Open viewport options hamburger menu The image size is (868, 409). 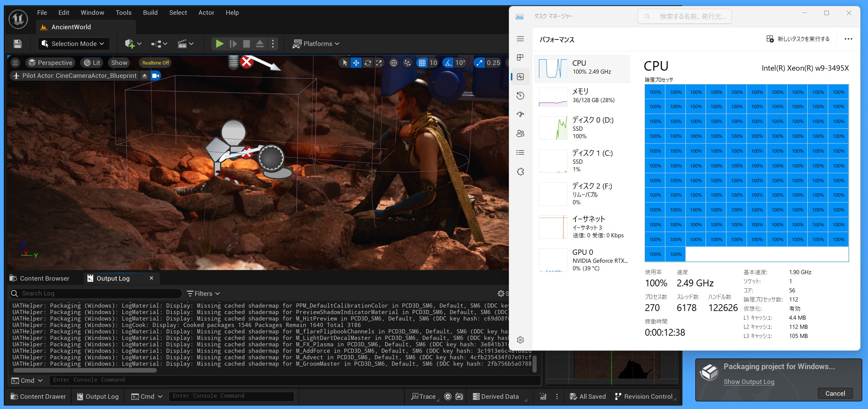(x=15, y=63)
